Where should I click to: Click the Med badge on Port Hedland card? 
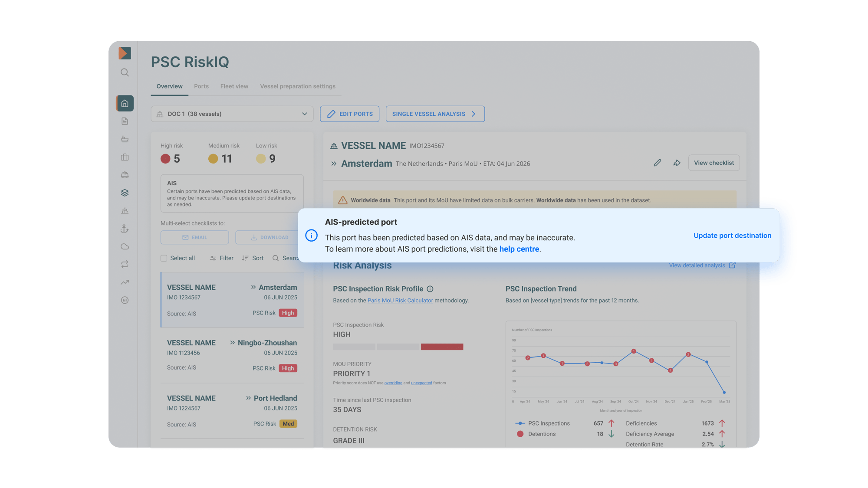pos(288,424)
